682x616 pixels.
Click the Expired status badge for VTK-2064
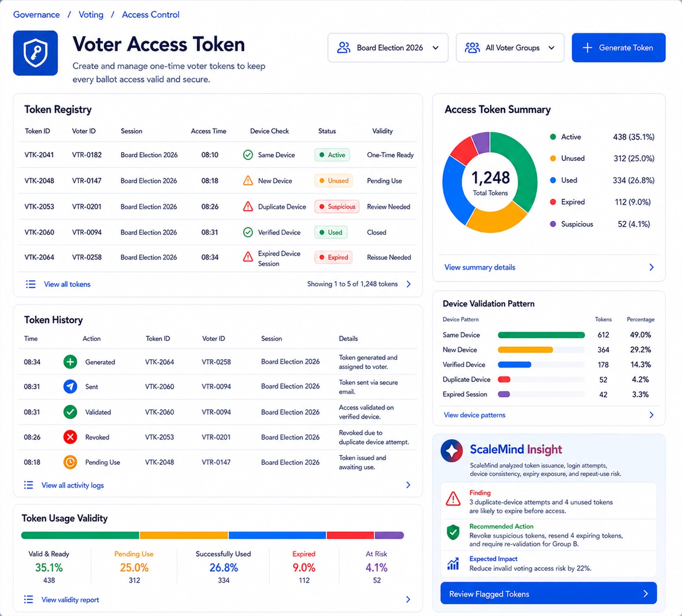(x=333, y=257)
